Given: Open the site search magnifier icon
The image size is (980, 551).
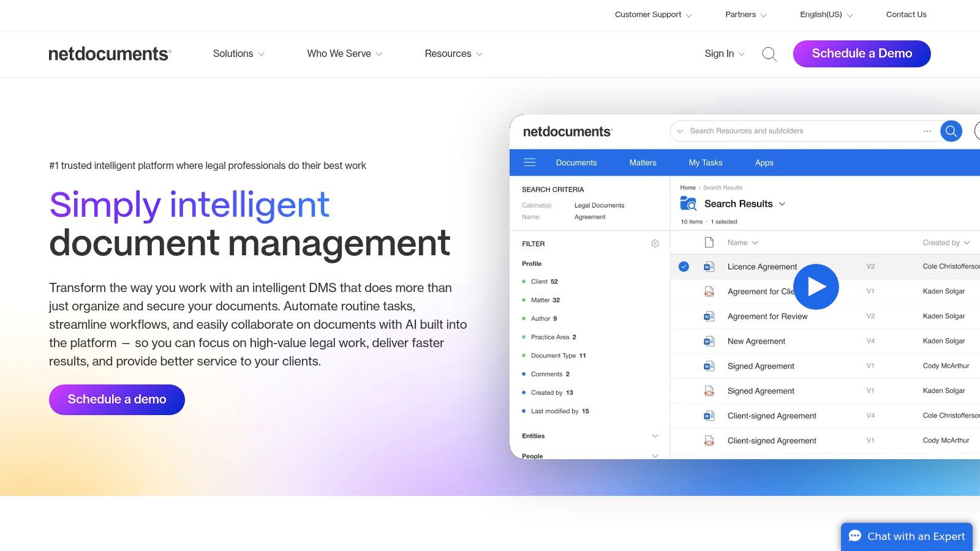Looking at the screenshot, I should pos(769,54).
